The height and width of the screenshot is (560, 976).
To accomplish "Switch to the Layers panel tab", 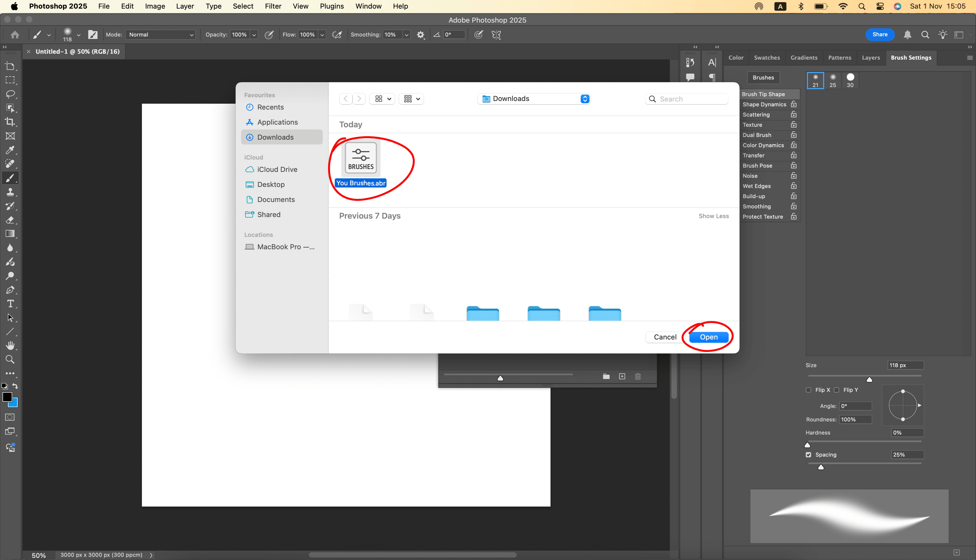I will (x=871, y=58).
